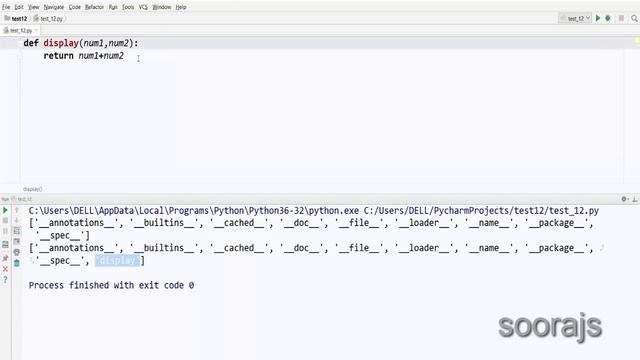
Task: Click the test12 project breadcrumb
Action: 16,18
